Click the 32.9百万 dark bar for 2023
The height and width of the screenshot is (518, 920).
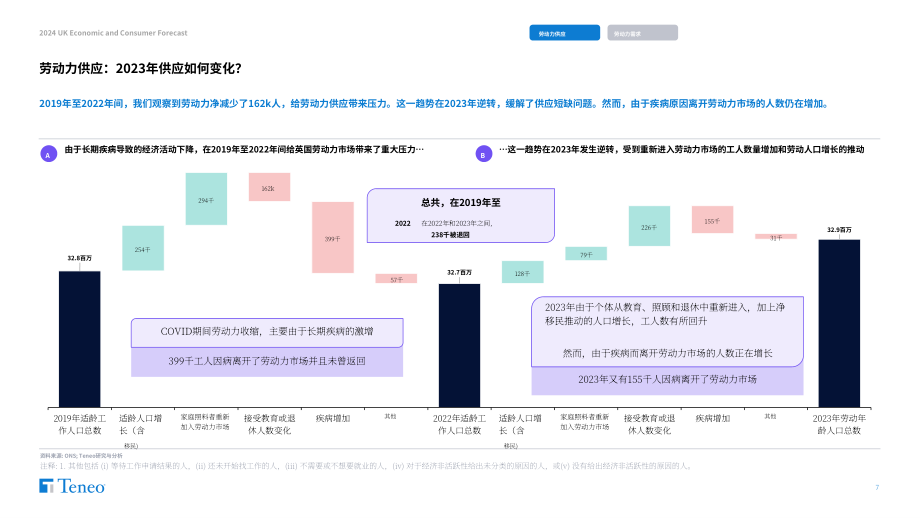[x=839, y=323]
